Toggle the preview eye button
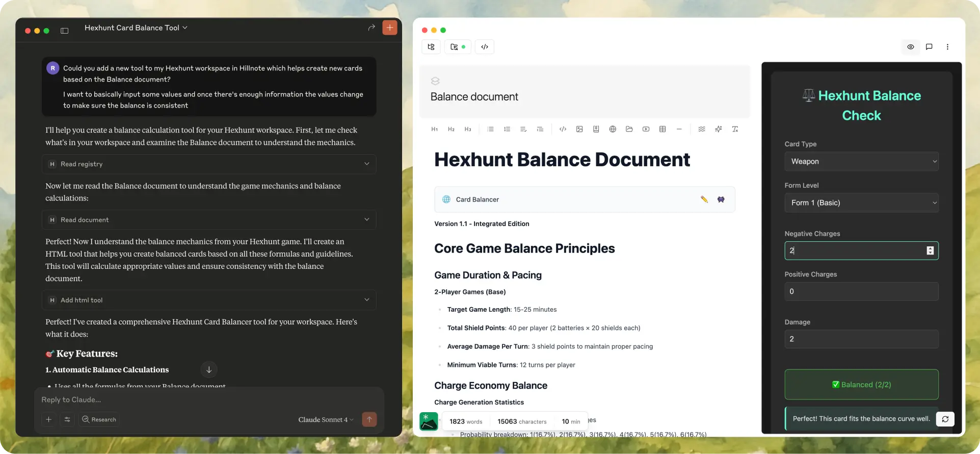980x454 pixels. 911,47
